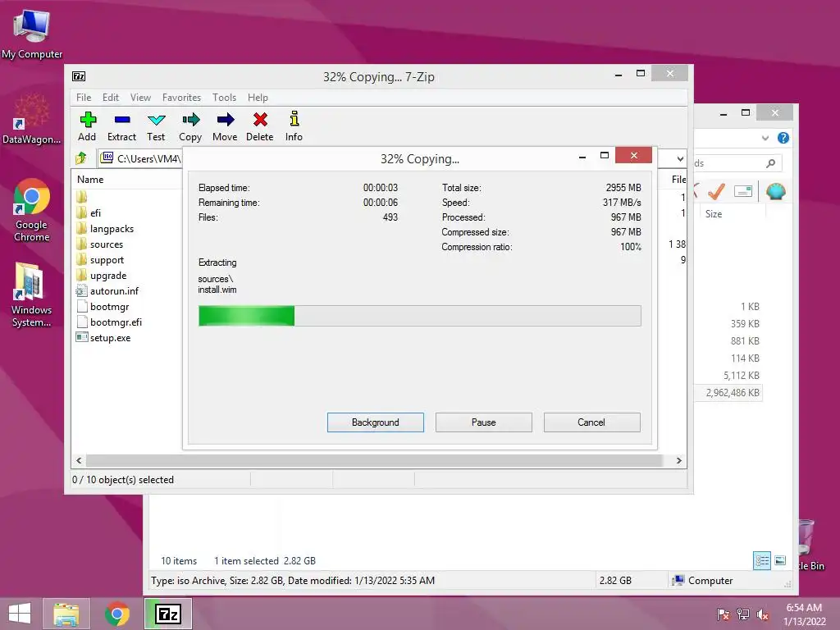Click the 7-Zip window title icon
This screenshot has width=840, height=630.
click(x=79, y=76)
